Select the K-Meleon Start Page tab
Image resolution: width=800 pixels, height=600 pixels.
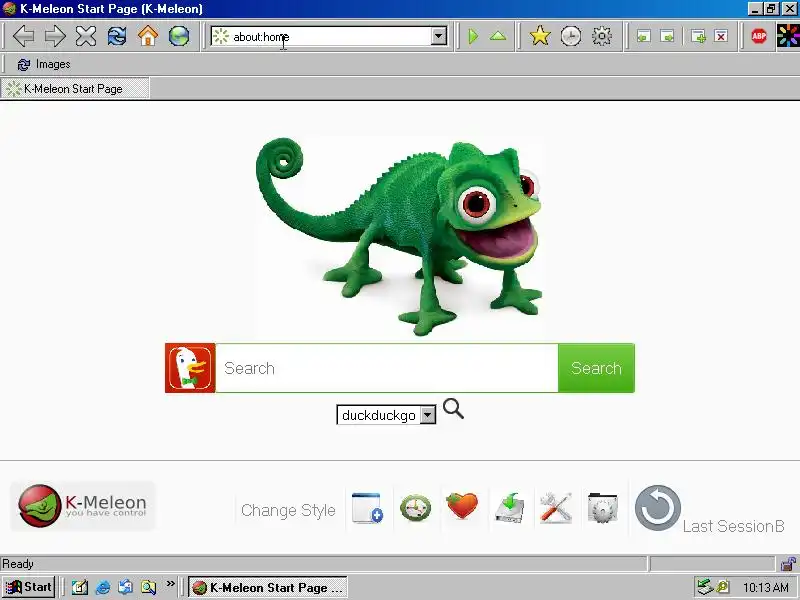click(74, 89)
